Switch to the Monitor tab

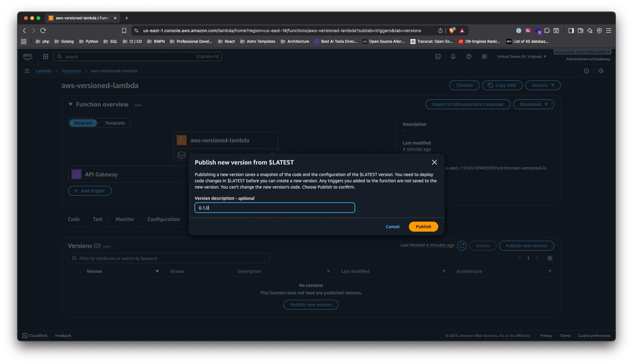click(125, 219)
